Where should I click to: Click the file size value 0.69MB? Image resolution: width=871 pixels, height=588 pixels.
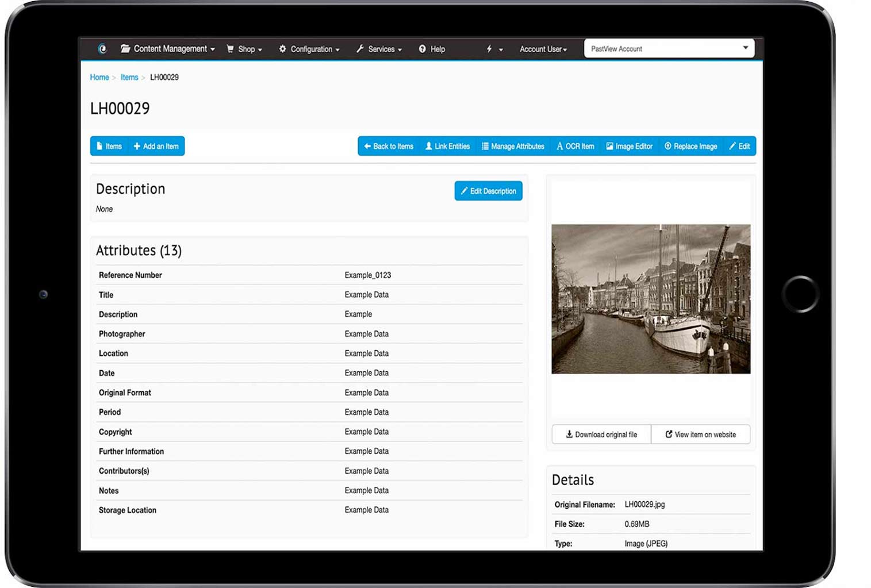[x=637, y=524]
